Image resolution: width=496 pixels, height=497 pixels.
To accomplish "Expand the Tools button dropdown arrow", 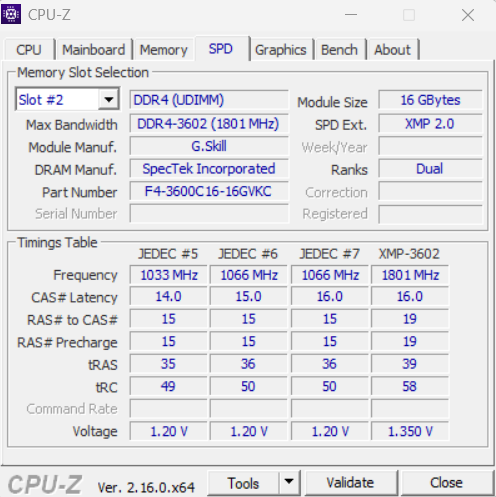I will point(289,482).
